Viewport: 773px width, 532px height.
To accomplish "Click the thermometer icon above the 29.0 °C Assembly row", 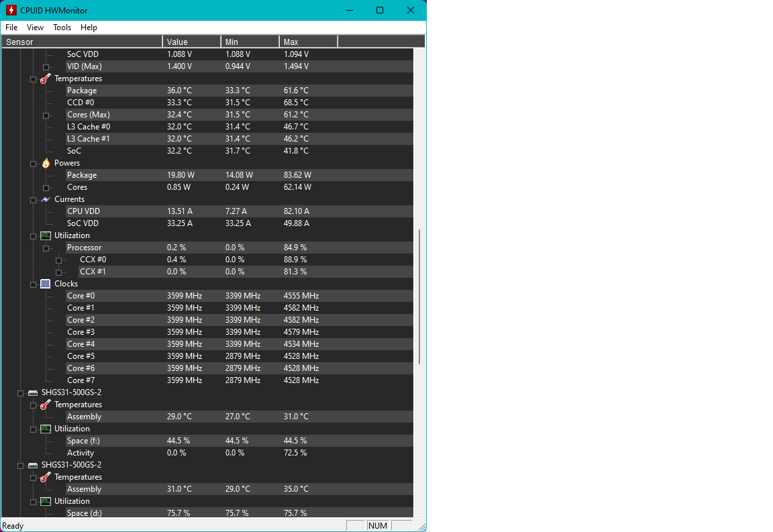I will 46,405.
